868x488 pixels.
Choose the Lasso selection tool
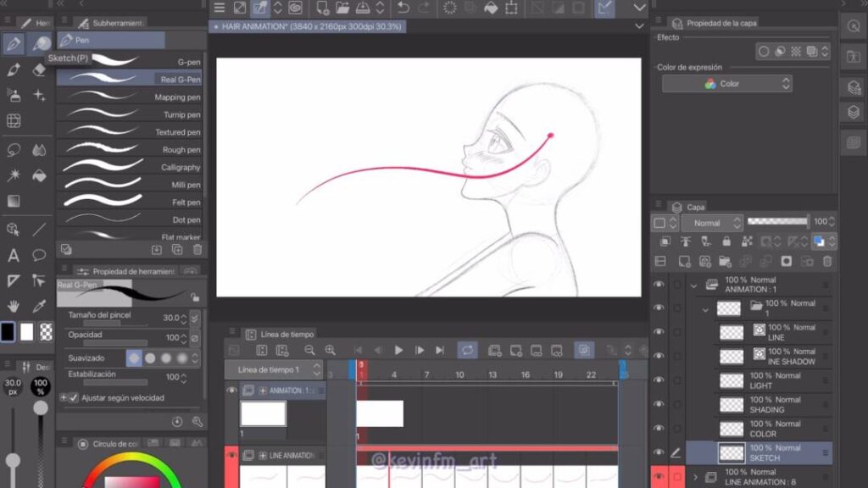click(x=14, y=150)
